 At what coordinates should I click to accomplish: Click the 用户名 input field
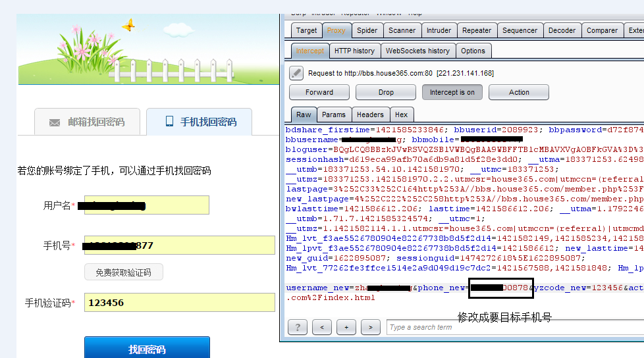coord(147,205)
